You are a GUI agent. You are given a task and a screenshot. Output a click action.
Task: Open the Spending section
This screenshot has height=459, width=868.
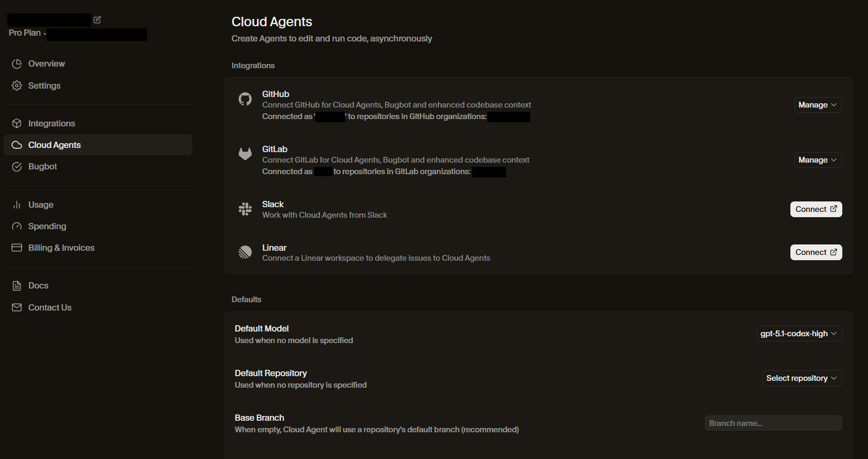click(47, 226)
